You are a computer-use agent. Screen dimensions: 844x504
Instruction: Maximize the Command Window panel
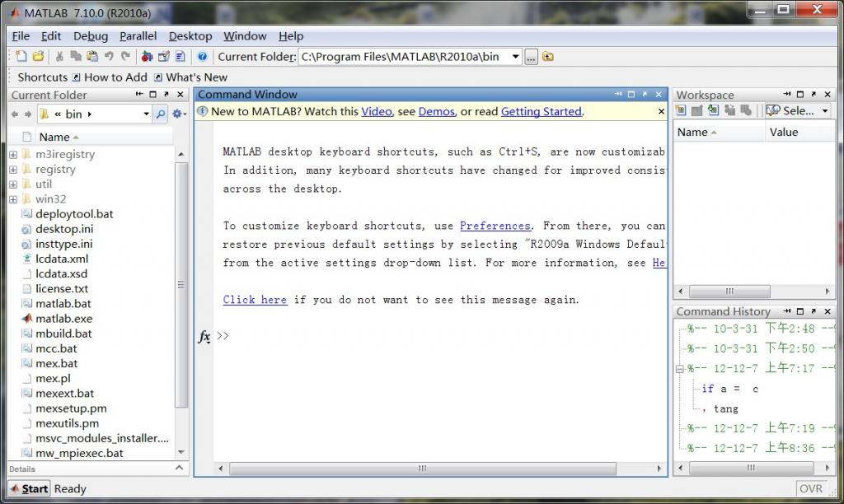pyautogui.click(x=631, y=95)
